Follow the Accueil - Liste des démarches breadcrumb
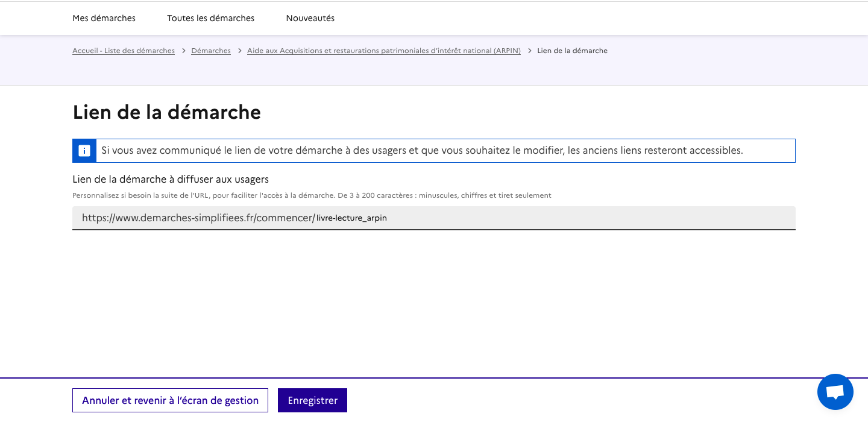Screen dimensions: 868x422 click(124, 51)
